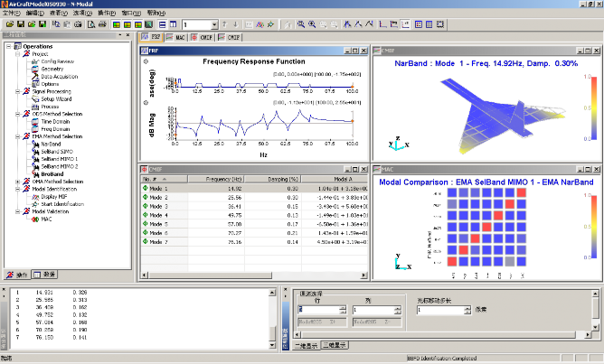Open the File menu
Image resolution: width=604 pixels, height=364 pixels.
(11, 14)
